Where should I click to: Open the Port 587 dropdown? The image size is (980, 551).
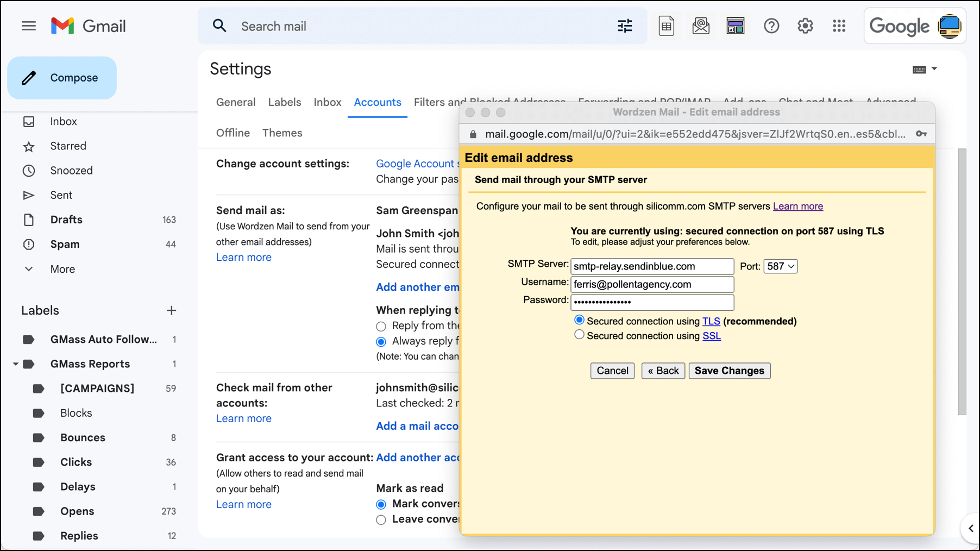tap(781, 266)
